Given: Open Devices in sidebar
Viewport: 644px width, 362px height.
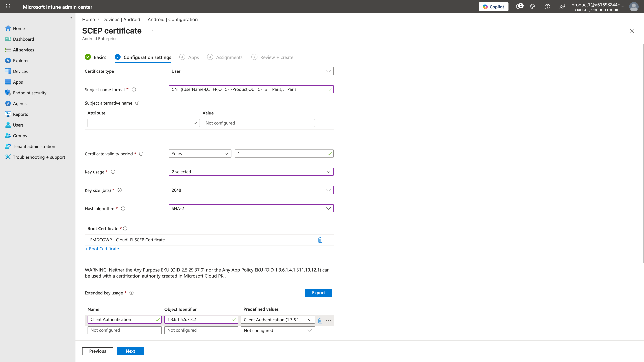Looking at the screenshot, I should pyautogui.click(x=16, y=71).
